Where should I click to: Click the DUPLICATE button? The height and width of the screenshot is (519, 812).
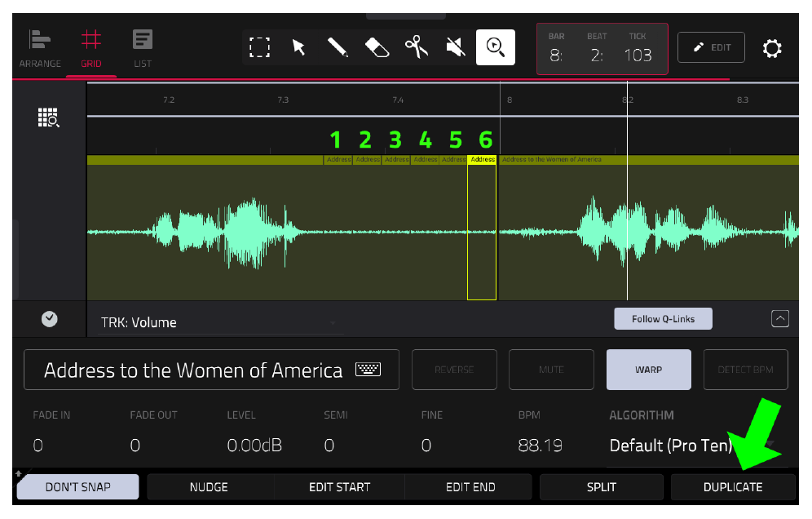[x=733, y=487]
